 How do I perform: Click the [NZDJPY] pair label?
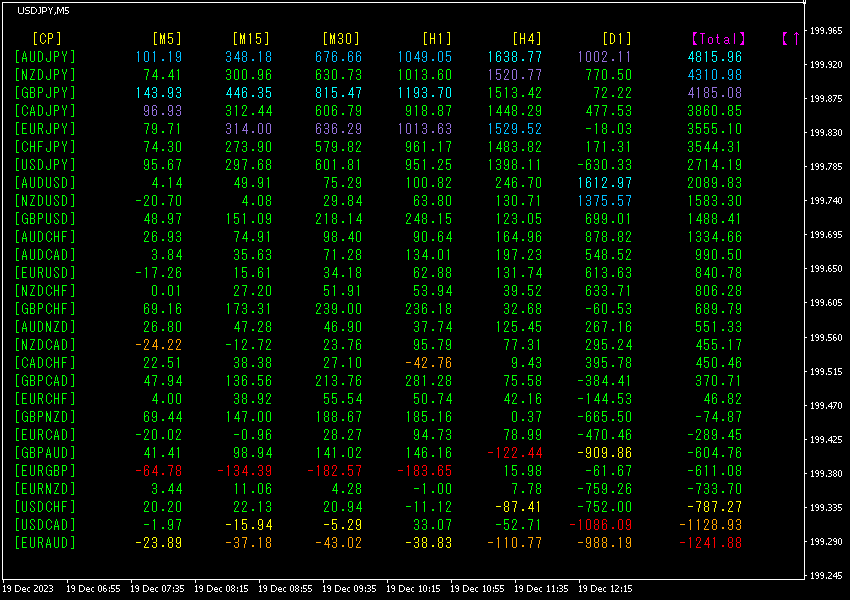tap(45, 75)
